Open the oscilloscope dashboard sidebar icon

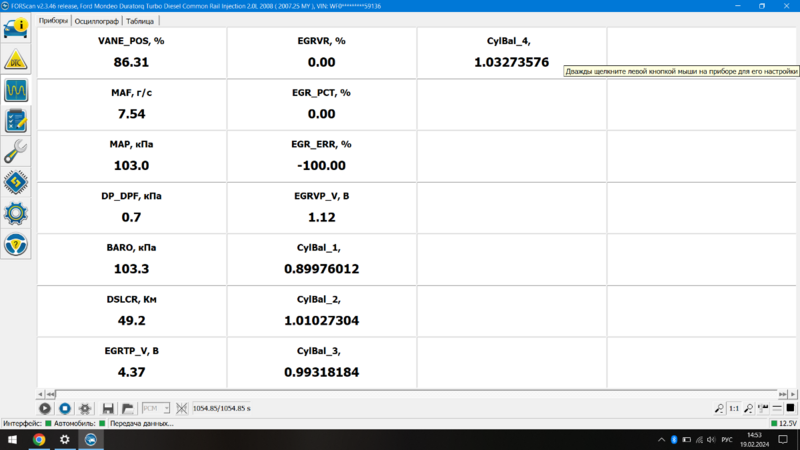click(16, 91)
